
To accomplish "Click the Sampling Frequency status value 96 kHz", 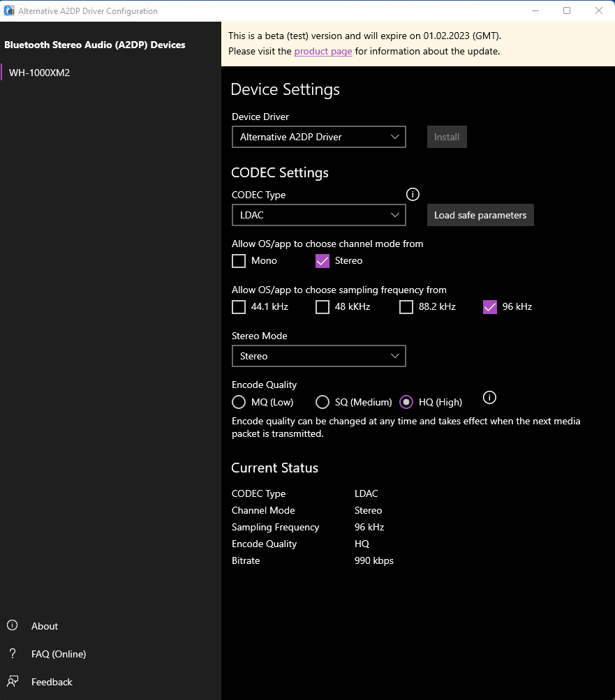I will click(369, 527).
